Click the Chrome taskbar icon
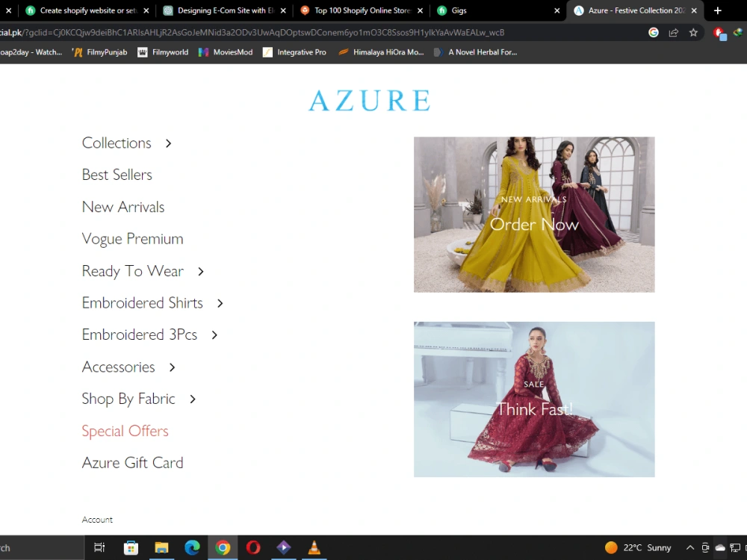Image resolution: width=747 pixels, height=560 pixels. (223, 547)
